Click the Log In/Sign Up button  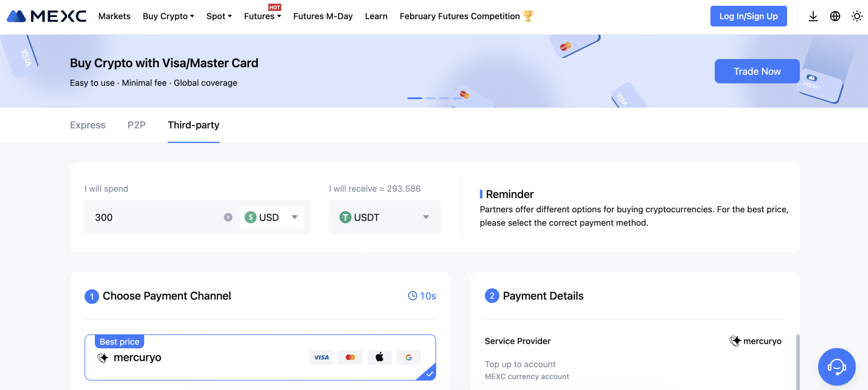tap(748, 16)
